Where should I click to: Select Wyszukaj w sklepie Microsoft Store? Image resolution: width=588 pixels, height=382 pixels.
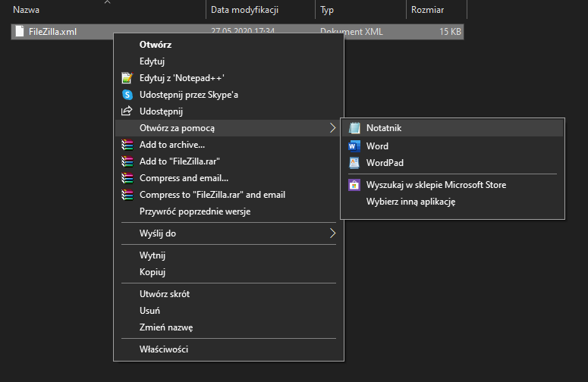point(452,185)
